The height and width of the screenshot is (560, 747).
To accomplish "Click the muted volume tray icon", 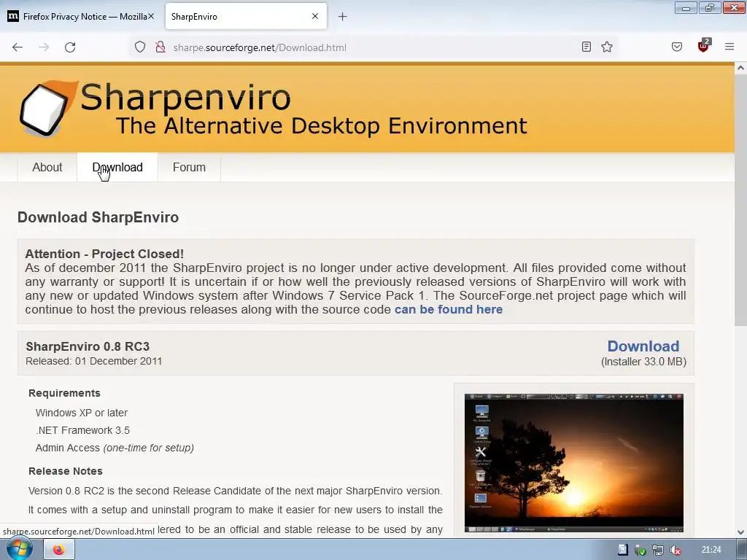I will click(x=675, y=551).
